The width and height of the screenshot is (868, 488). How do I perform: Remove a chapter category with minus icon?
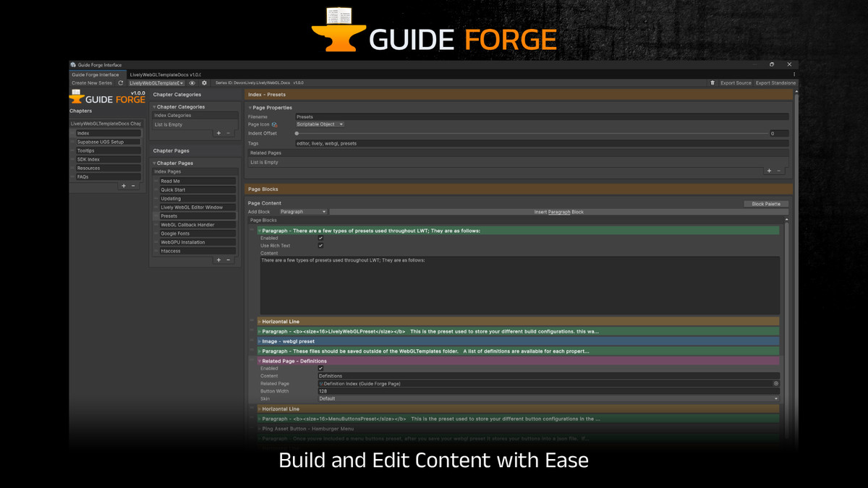(x=229, y=133)
